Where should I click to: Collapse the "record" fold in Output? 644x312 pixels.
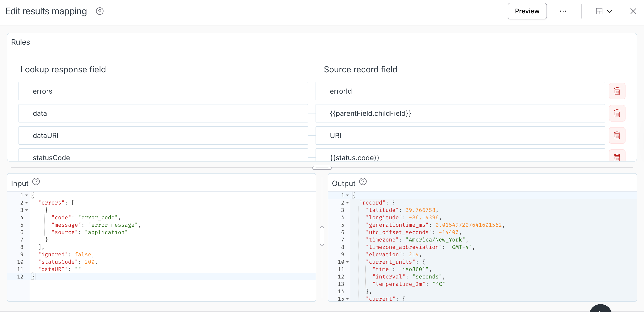(347, 203)
